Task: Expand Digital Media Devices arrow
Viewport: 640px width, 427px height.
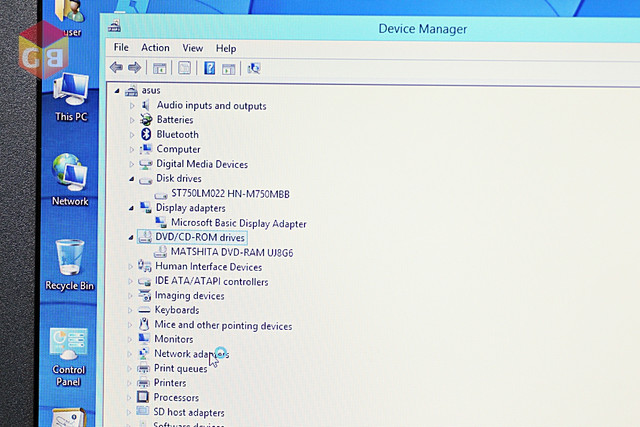Action: pos(131,164)
